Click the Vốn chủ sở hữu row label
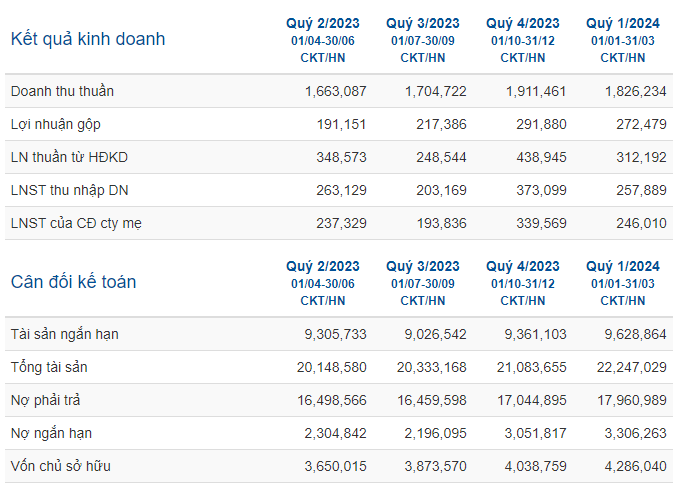This screenshot has width=680, height=489. [61, 466]
